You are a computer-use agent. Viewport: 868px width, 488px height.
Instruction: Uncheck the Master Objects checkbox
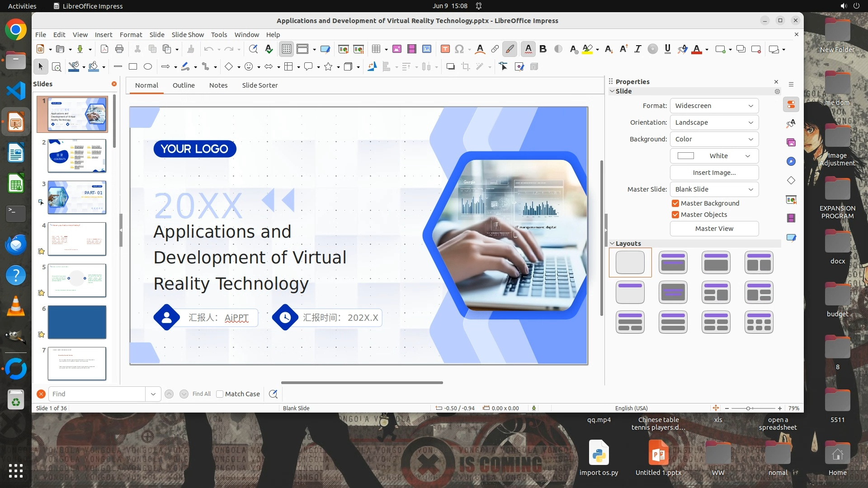(675, 215)
